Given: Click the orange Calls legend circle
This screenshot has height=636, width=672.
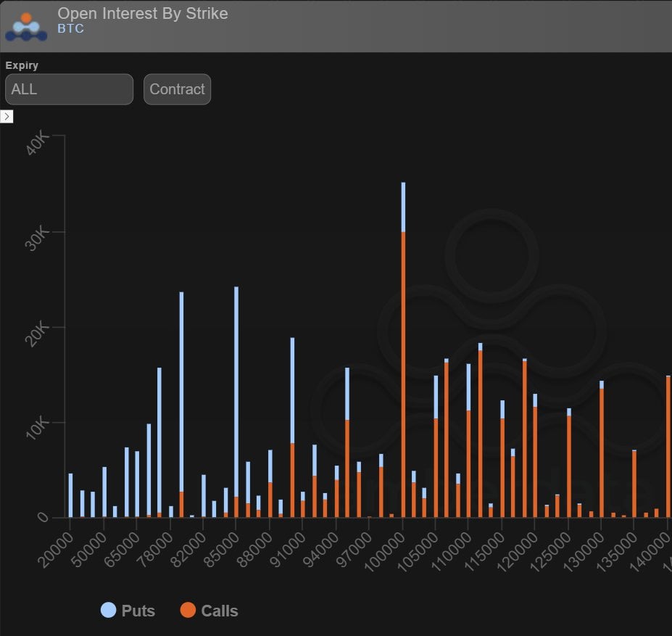Looking at the screenshot, I should pos(188,611).
